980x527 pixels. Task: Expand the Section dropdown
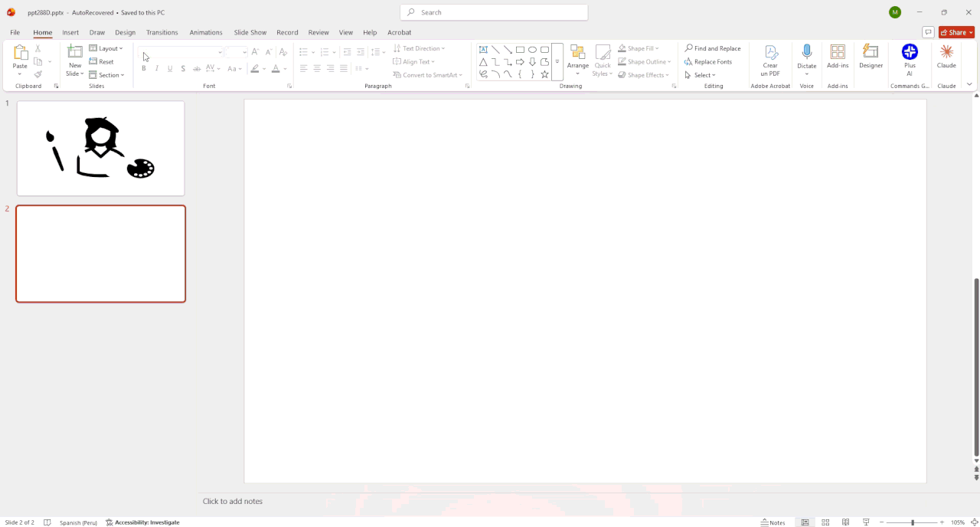click(106, 75)
